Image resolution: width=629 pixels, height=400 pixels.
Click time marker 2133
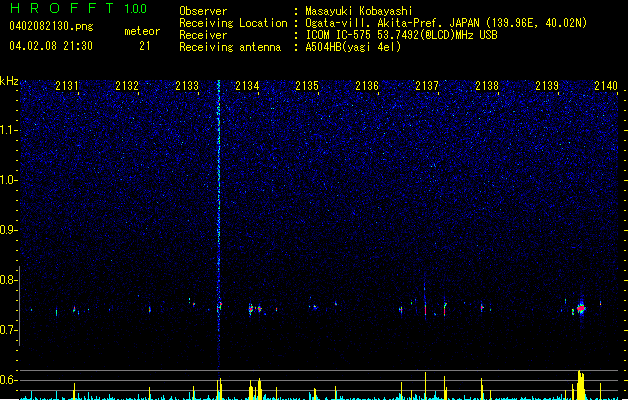click(187, 86)
